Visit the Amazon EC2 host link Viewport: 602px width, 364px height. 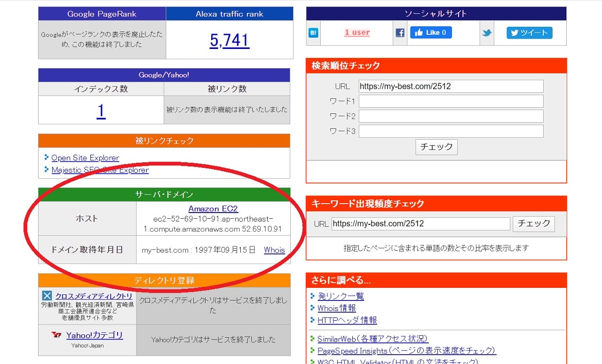[213, 209]
